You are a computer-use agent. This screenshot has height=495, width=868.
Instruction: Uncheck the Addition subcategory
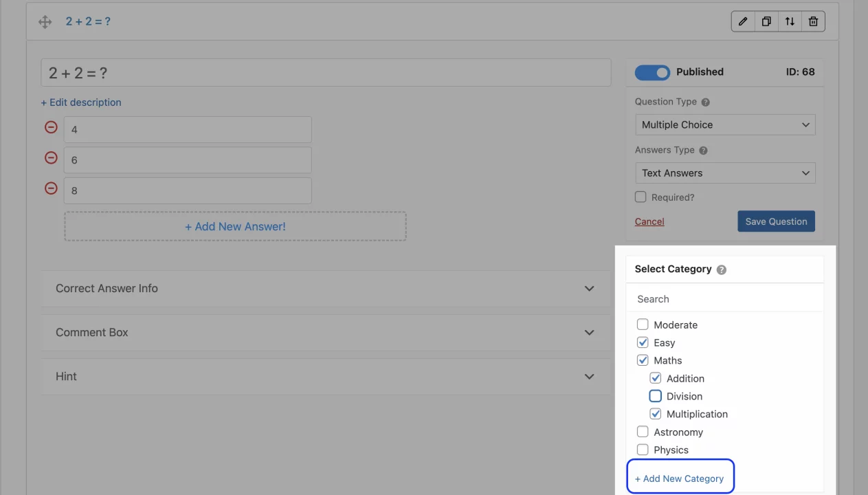coord(656,378)
